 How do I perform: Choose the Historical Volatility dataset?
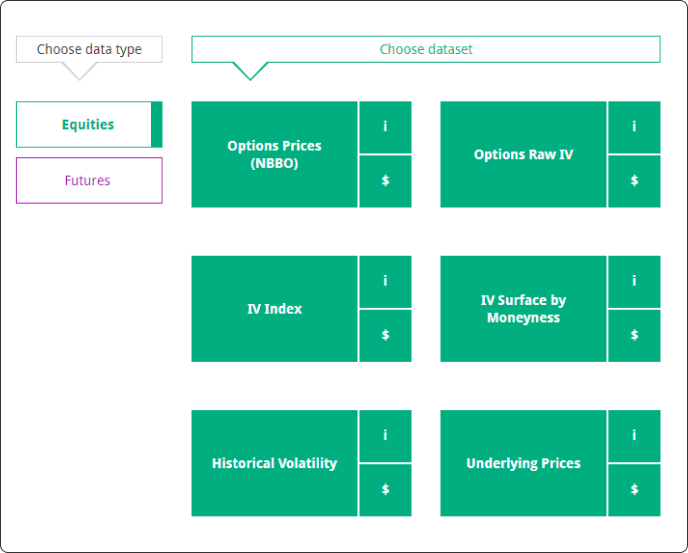point(274,463)
